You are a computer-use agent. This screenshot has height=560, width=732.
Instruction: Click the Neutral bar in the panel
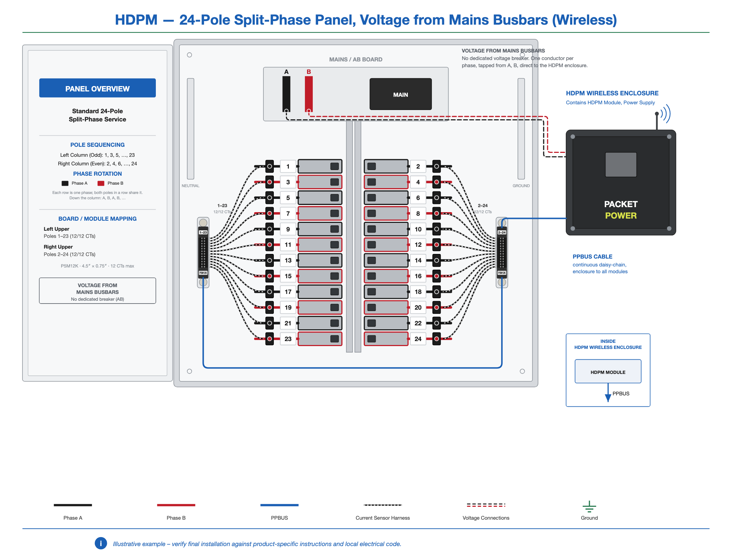coord(191,129)
